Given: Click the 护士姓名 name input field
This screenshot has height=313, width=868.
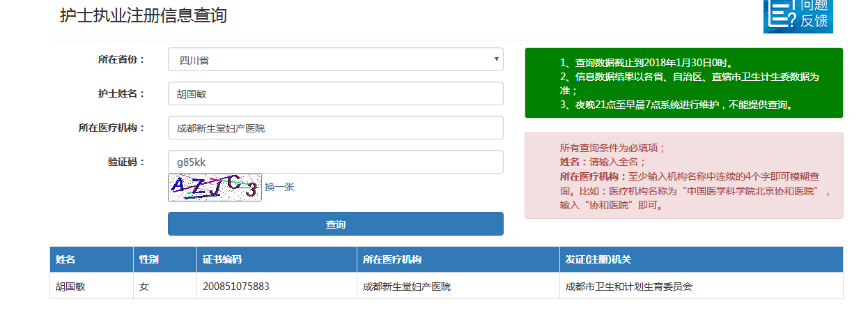Looking at the screenshot, I should (x=335, y=94).
